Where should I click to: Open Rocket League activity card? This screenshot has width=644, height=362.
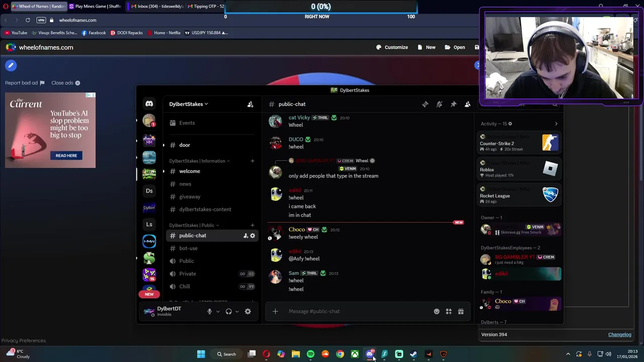[x=520, y=196]
